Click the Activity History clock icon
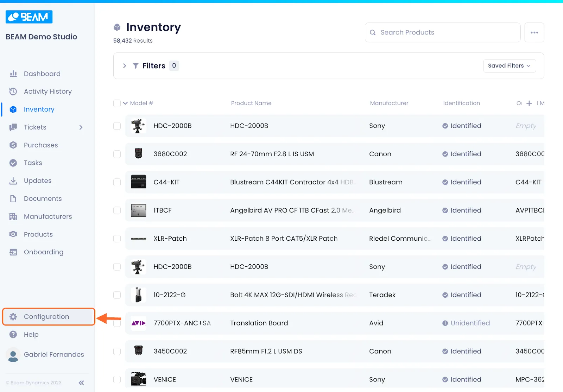This screenshot has height=392, width=563. pos(13,91)
